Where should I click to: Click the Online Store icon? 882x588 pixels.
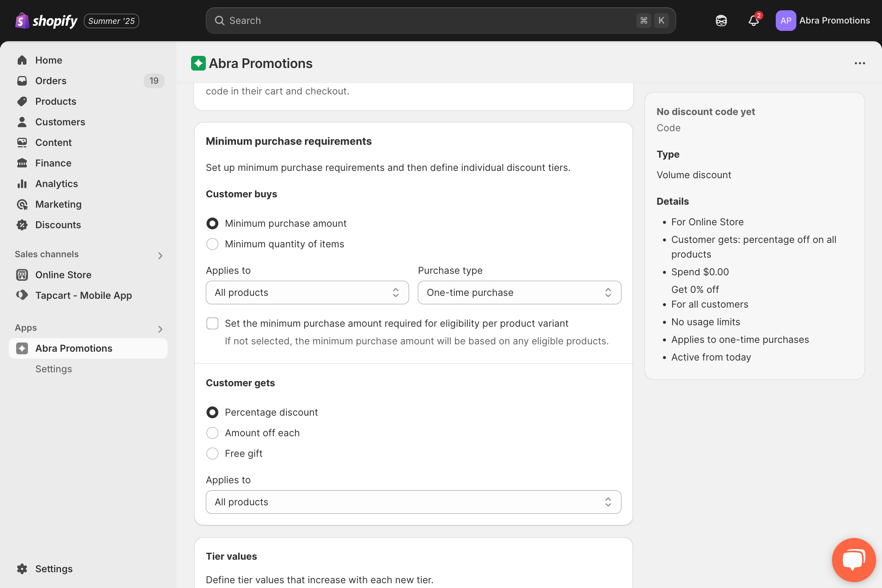[x=22, y=275]
